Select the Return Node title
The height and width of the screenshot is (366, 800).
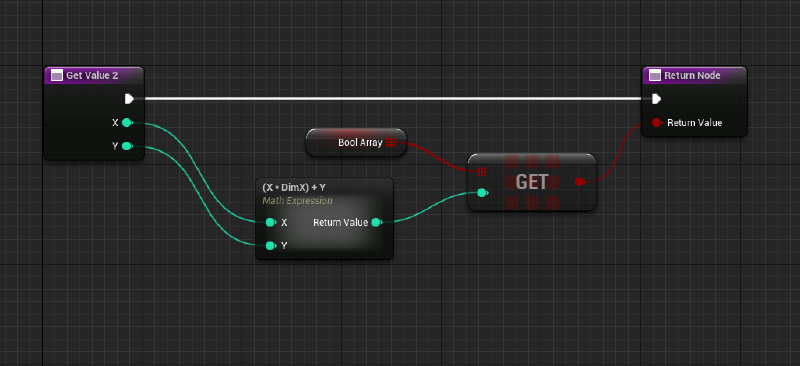point(692,76)
